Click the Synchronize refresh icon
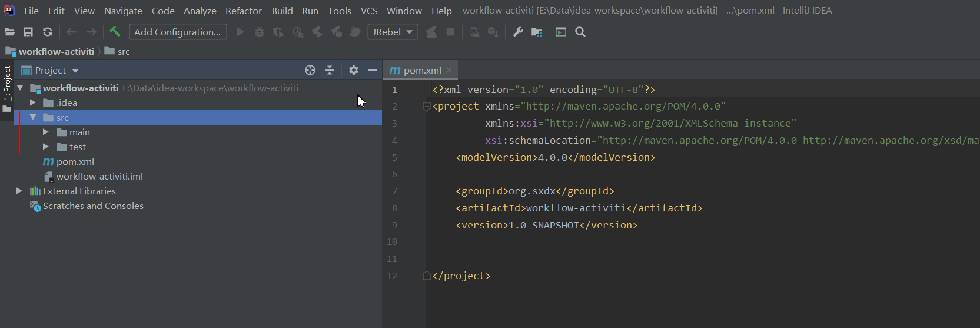The height and width of the screenshot is (328, 980). (x=48, y=32)
